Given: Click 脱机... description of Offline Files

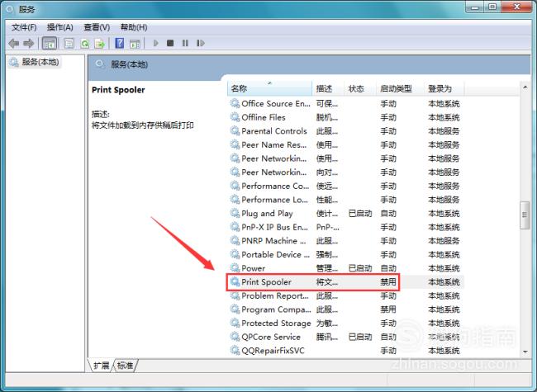Looking at the screenshot, I should tap(327, 117).
